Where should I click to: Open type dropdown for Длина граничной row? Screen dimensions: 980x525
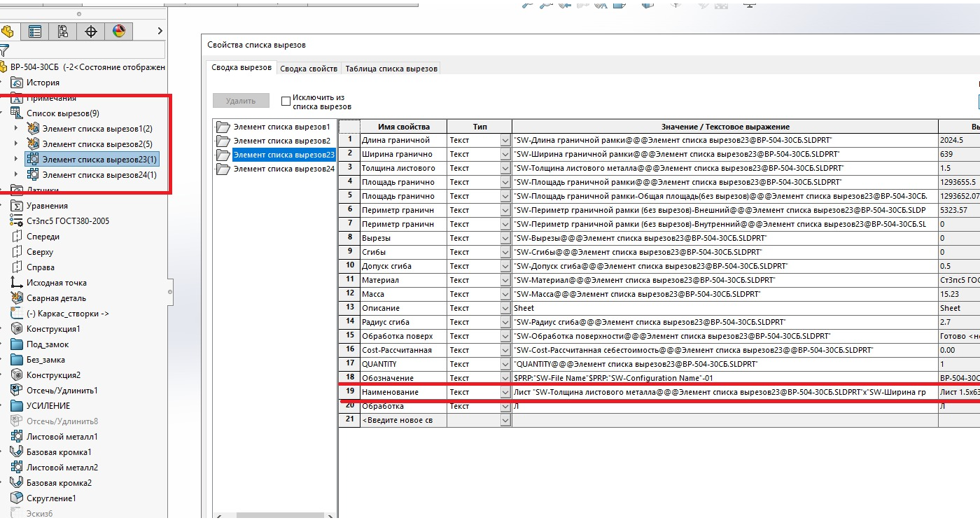click(506, 140)
